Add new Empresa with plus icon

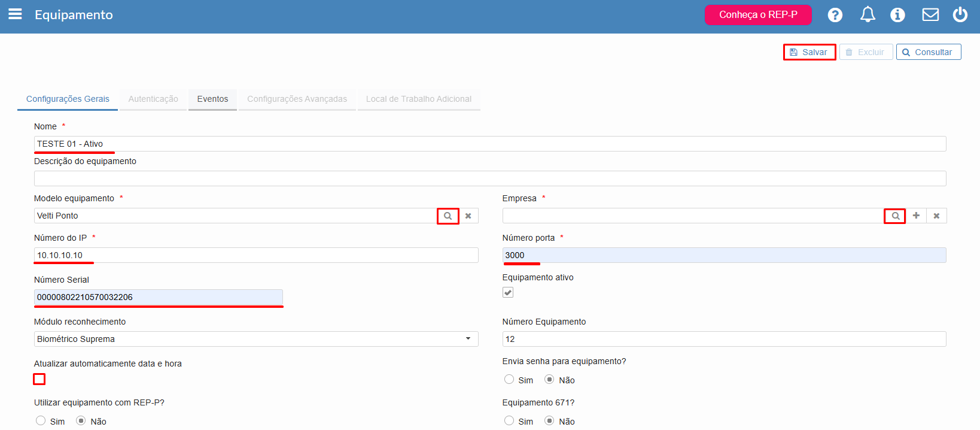pyautogui.click(x=916, y=216)
